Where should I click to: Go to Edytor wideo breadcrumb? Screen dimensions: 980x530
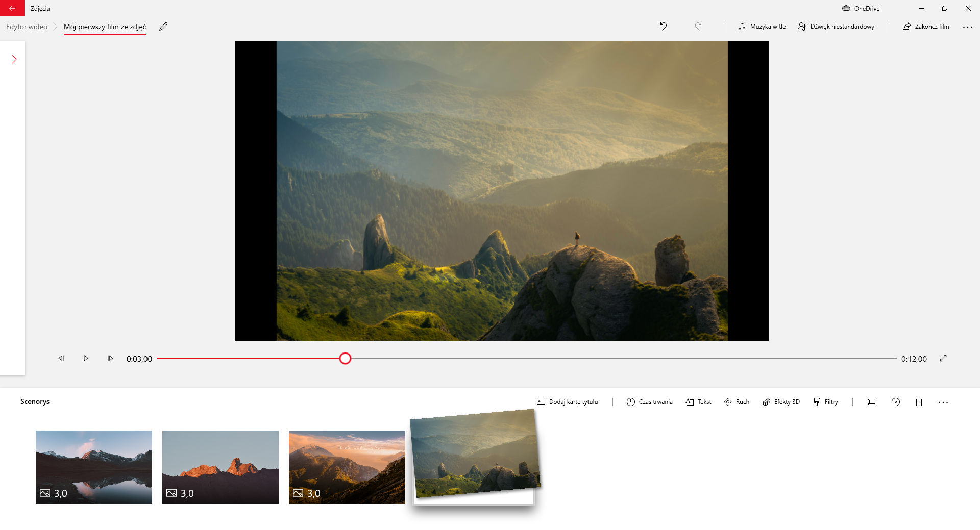point(27,27)
